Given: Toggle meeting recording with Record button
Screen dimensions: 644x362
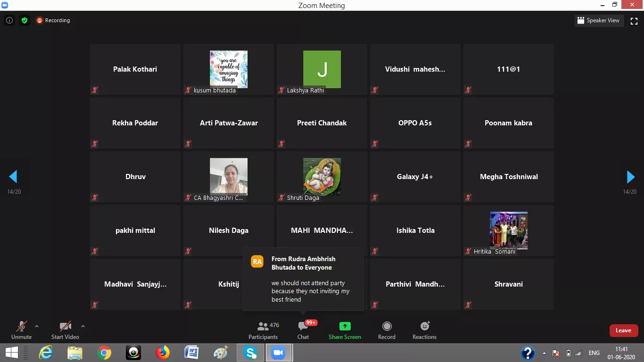Looking at the screenshot, I should [387, 330].
